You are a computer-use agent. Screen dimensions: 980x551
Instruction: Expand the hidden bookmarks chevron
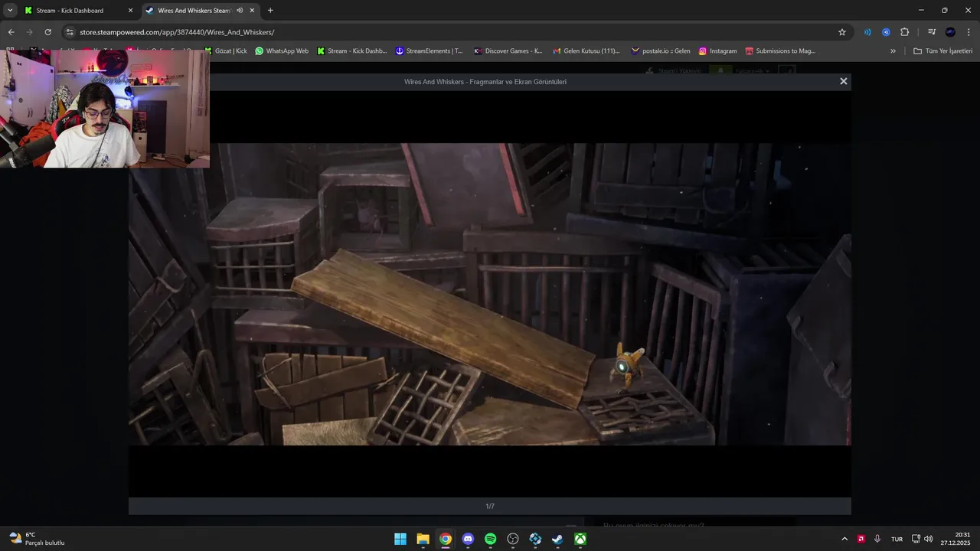(x=893, y=51)
